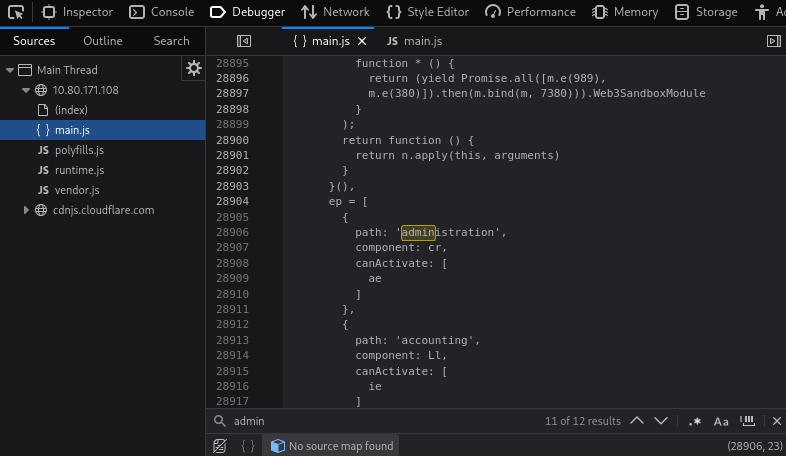Image resolution: width=786 pixels, height=456 pixels.
Task: Click the No source map found button
Action: click(x=332, y=445)
